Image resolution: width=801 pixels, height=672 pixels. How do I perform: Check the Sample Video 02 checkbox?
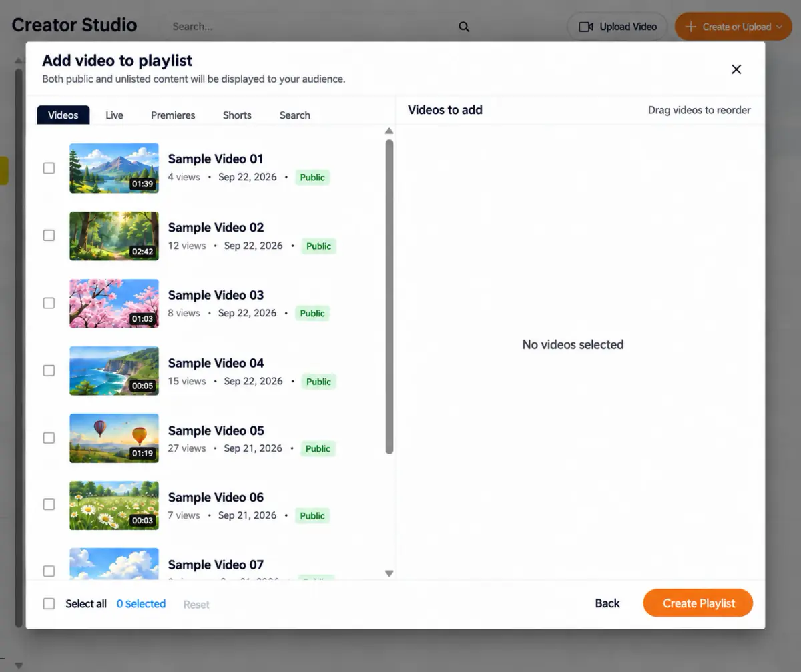49,236
